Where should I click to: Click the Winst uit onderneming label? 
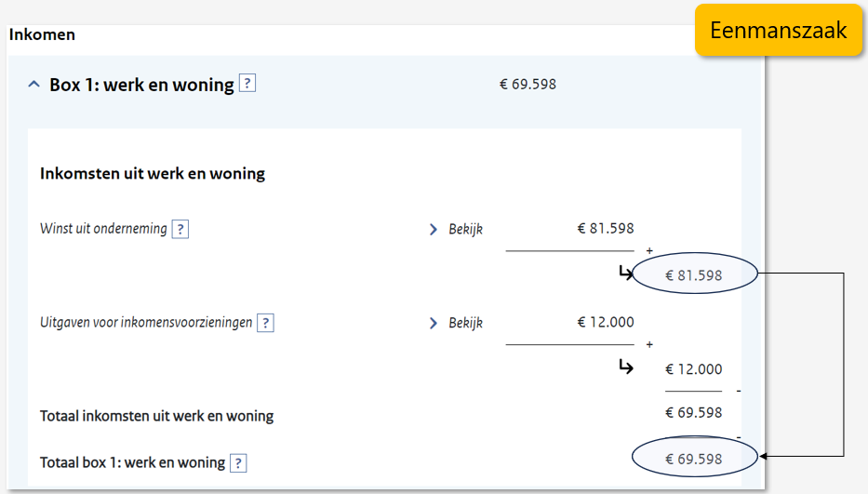103,229
